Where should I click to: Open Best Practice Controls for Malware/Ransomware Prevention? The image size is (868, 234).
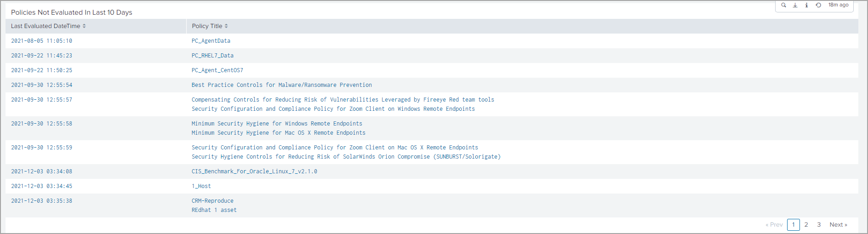(x=282, y=85)
